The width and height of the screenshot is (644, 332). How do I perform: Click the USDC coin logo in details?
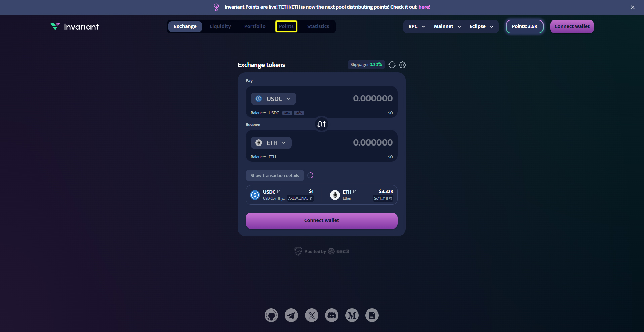coord(255,195)
